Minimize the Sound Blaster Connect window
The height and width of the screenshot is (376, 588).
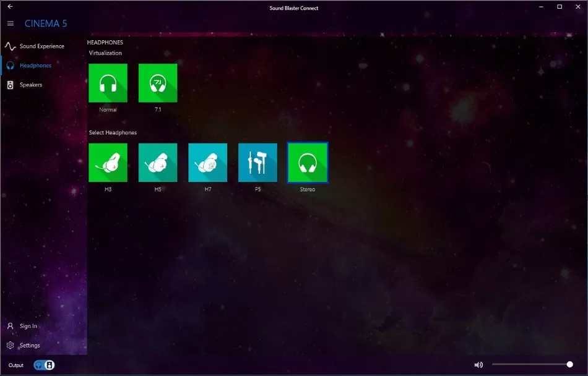click(541, 7)
